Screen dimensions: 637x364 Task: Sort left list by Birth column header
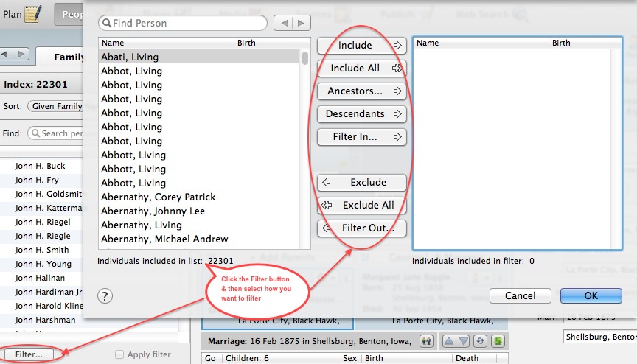click(266, 43)
